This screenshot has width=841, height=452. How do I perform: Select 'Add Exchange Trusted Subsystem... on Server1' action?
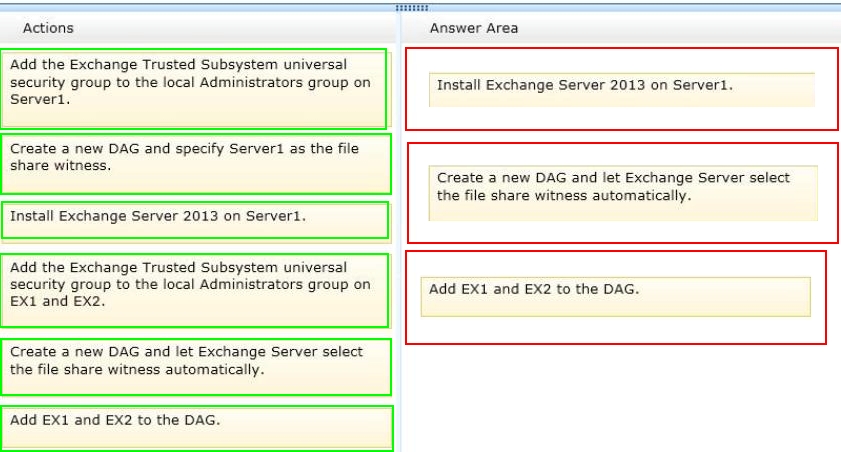(194, 89)
